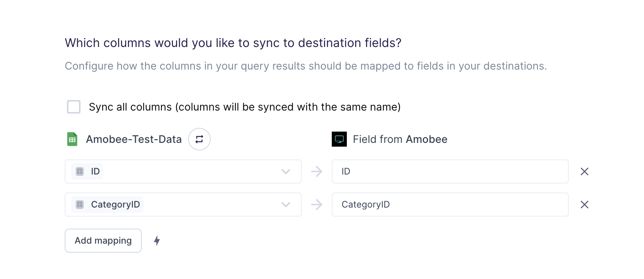Click the Sync all columns label text
The width and height of the screenshot is (644, 279).
coord(245,107)
